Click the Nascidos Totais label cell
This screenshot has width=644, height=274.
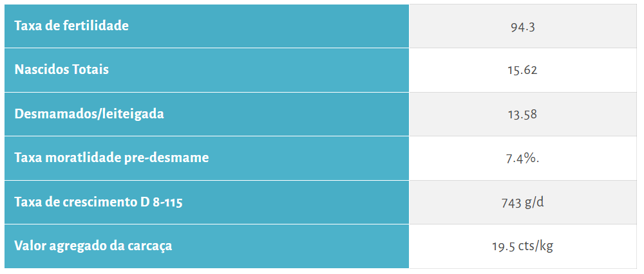(61, 69)
